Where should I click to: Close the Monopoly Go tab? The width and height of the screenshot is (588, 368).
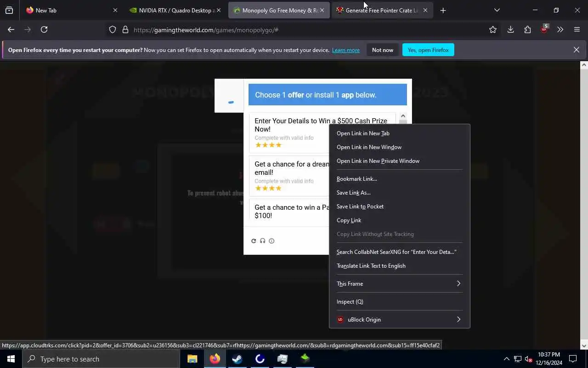point(322,10)
